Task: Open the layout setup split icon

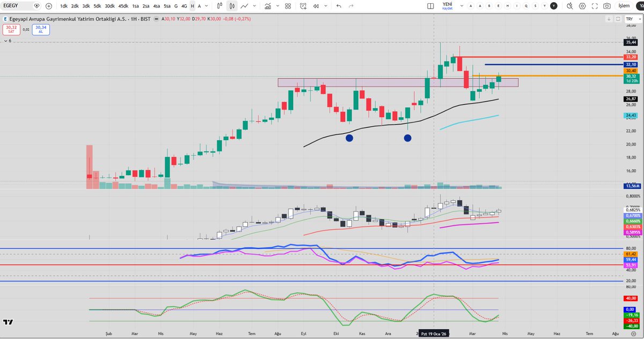Action: point(430,6)
